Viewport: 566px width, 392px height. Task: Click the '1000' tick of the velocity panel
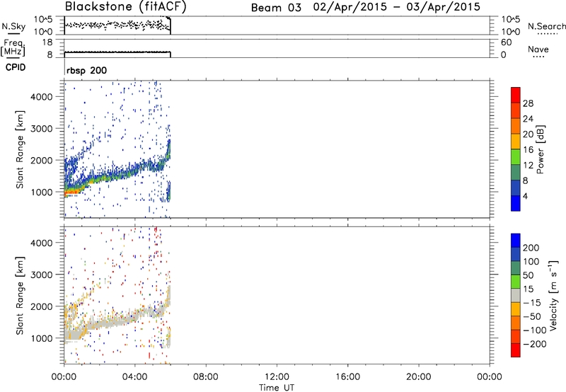pos(42,338)
